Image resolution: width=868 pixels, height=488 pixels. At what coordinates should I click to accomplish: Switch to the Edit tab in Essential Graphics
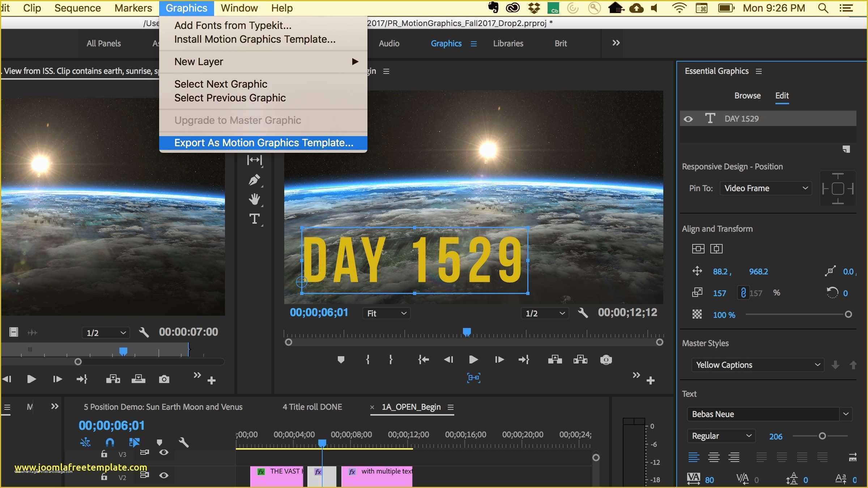click(x=782, y=95)
